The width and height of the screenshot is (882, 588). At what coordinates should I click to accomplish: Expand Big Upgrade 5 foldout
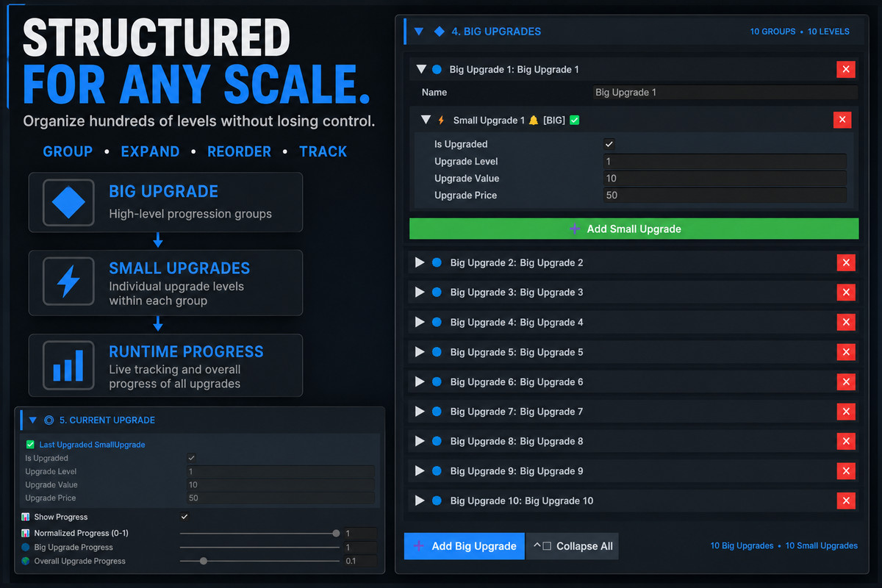point(420,352)
